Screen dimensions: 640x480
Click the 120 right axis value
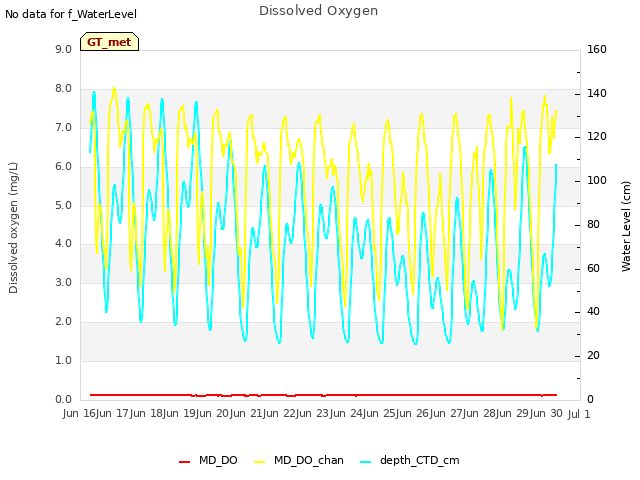pyautogui.click(x=597, y=136)
